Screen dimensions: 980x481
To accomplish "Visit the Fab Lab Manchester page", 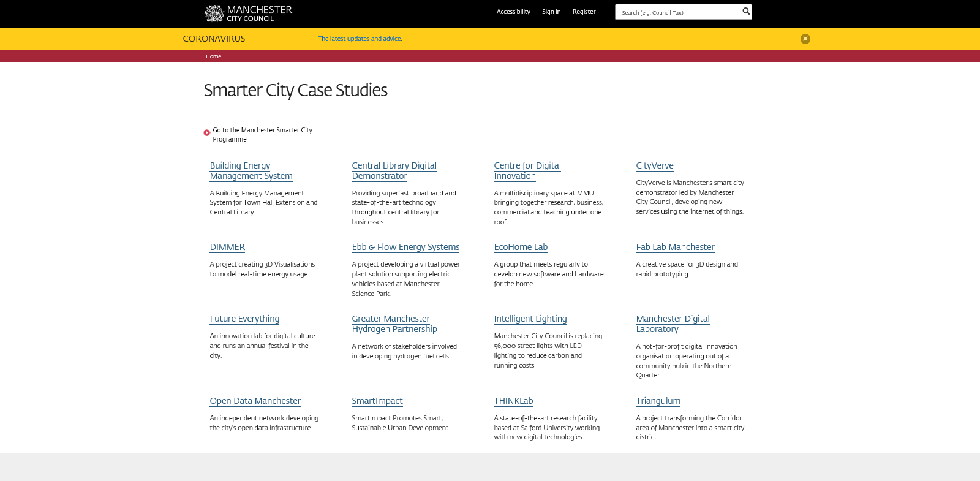I will tap(675, 247).
